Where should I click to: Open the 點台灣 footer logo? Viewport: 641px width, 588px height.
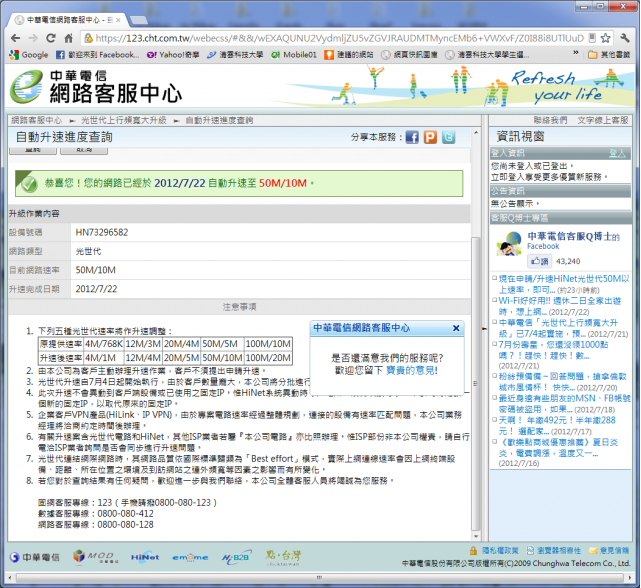284,557
